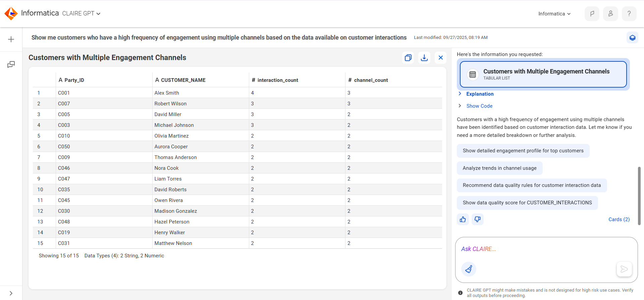The width and height of the screenshot is (644, 300).
Task: Select the Liam Torres cell
Action: tap(201, 179)
